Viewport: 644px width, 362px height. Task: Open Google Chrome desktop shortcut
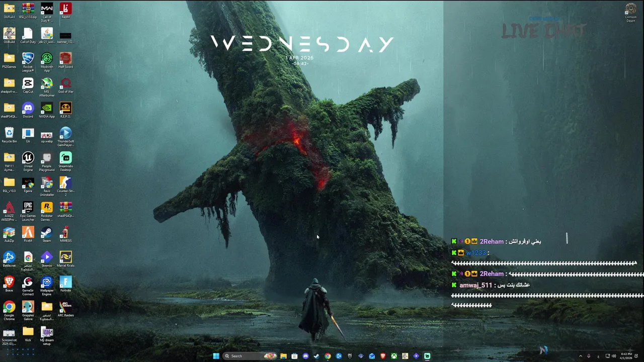(9, 311)
